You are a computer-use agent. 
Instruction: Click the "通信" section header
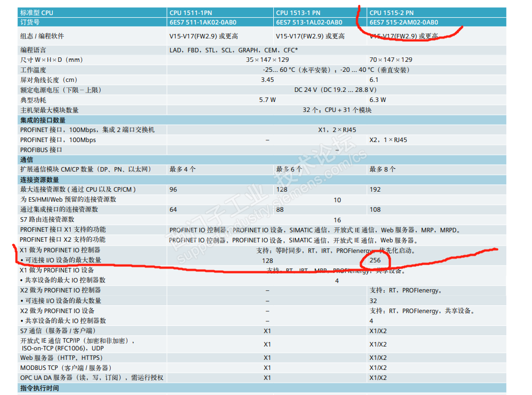27,160
